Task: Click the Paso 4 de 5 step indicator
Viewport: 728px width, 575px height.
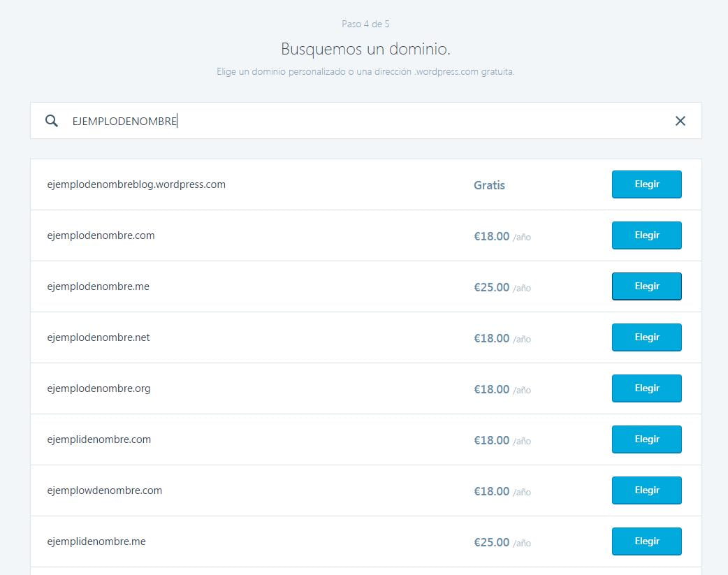Action: tap(365, 24)
